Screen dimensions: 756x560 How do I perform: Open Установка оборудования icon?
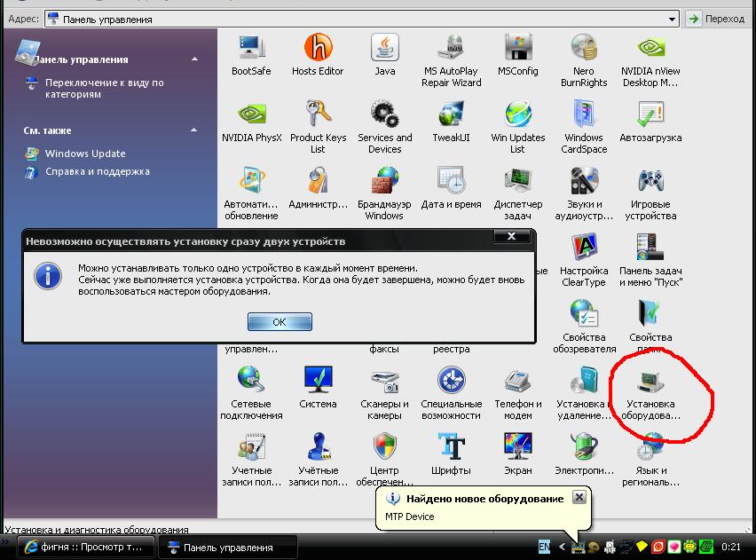(650, 393)
